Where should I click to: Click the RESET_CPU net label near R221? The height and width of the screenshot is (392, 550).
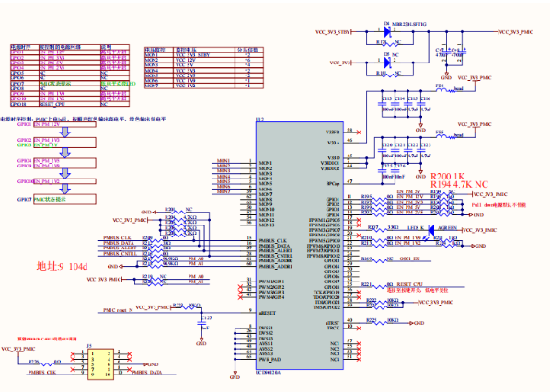coord(409,284)
